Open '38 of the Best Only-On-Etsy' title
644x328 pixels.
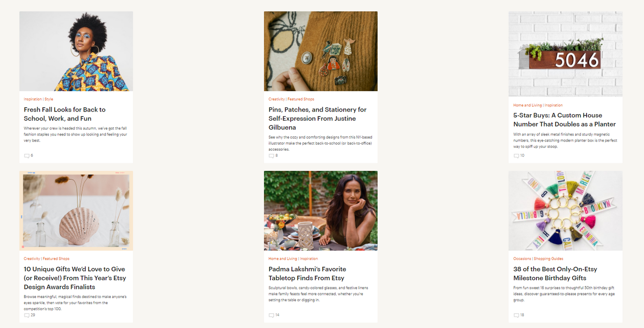(555, 274)
